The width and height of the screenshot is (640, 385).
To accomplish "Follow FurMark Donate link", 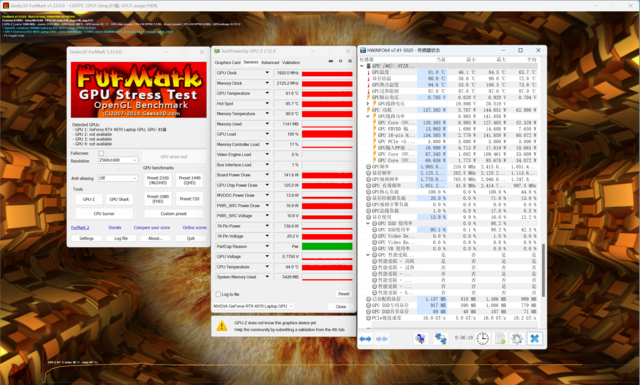I will [x=115, y=227].
